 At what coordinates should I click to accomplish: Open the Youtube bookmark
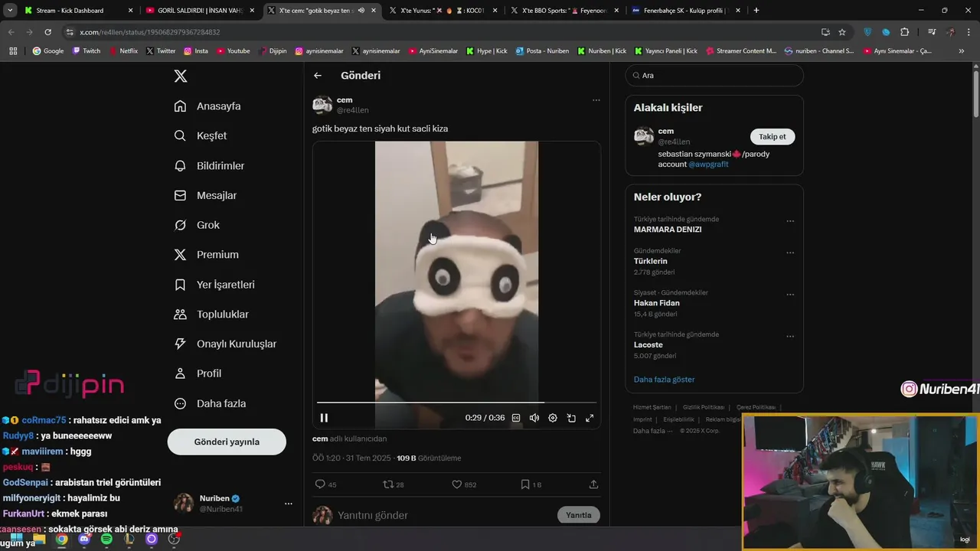point(233,51)
